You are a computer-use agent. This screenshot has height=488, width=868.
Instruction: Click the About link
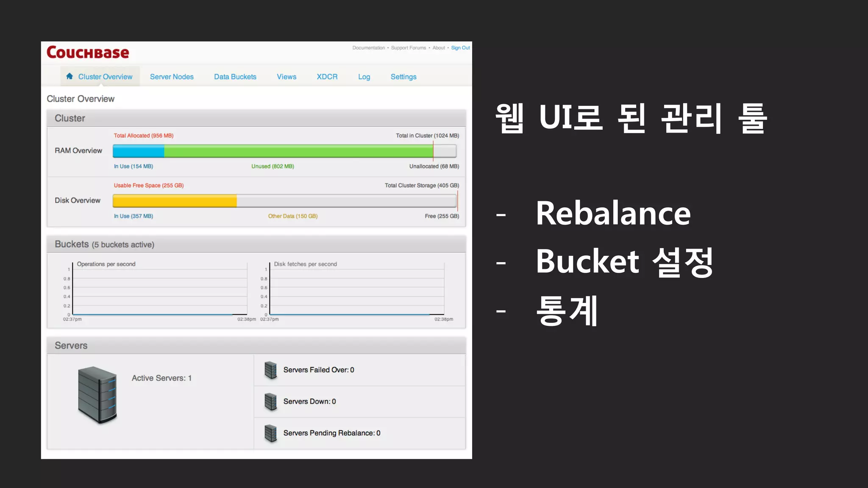(439, 48)
